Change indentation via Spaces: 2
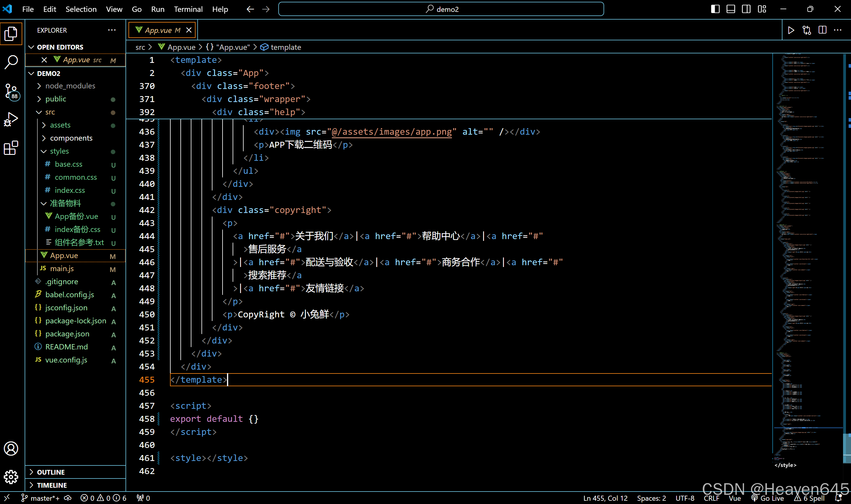Screen dimensions: 851x504 pyautogui.click(x=651, y=498)
